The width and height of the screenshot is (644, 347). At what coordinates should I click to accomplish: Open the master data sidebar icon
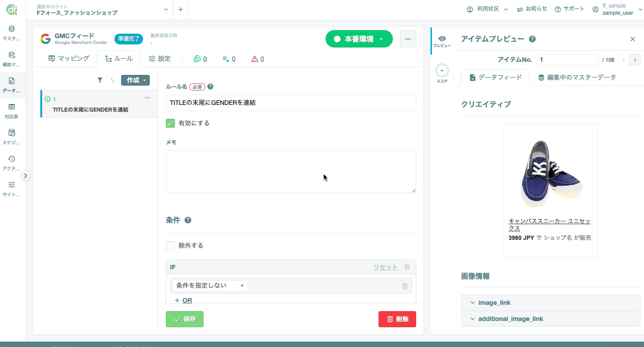(12, 29)
